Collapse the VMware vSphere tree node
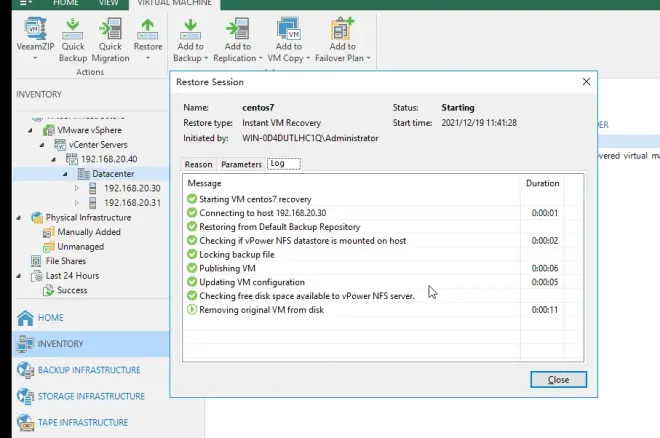The width and height of the screenshot is (660, 438). pos(30,130)
